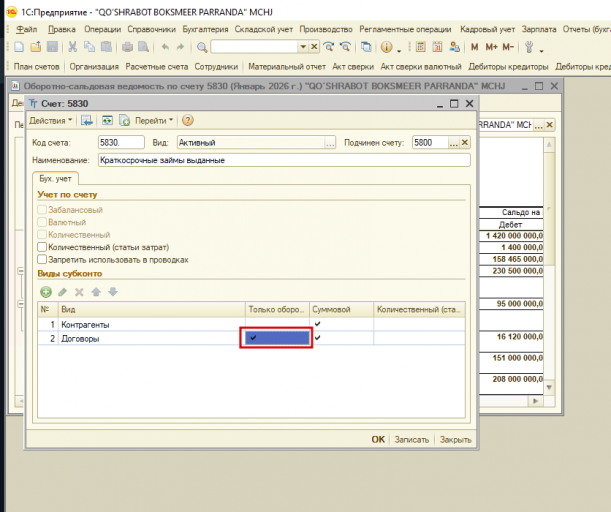
Task: Click the delete subkonto X icon
Action: [79, 292]
